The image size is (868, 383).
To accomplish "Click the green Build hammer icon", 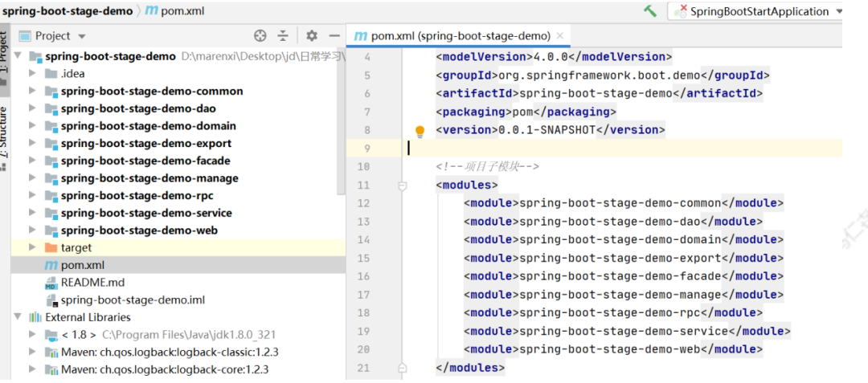I will point(650,11).
